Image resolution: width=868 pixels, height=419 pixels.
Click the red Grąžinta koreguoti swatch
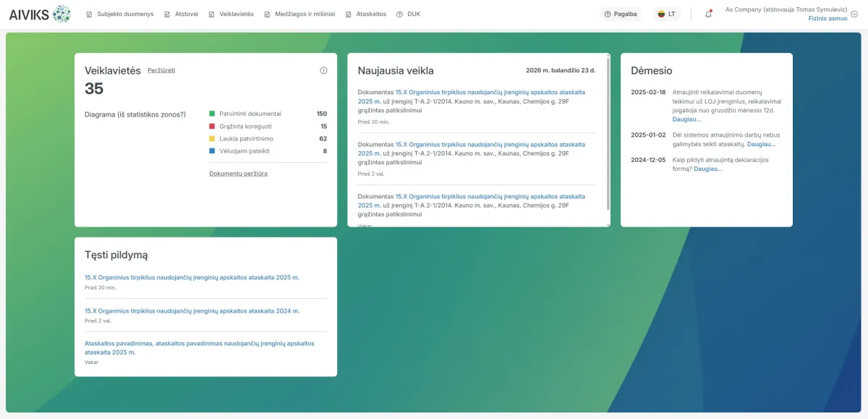pyautogui.click(x=212, y=126)
